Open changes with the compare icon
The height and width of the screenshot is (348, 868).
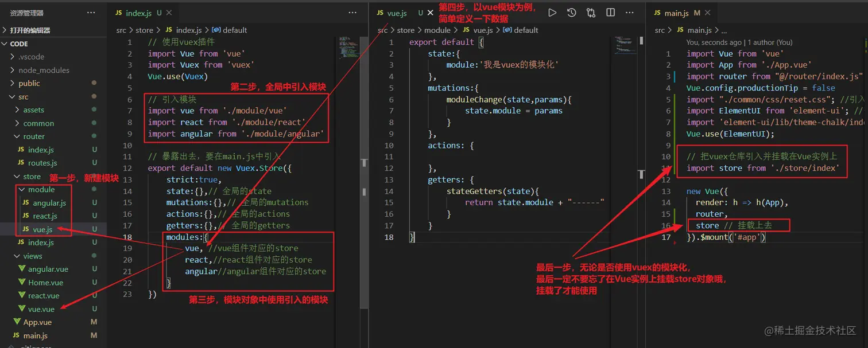point(591,13)
